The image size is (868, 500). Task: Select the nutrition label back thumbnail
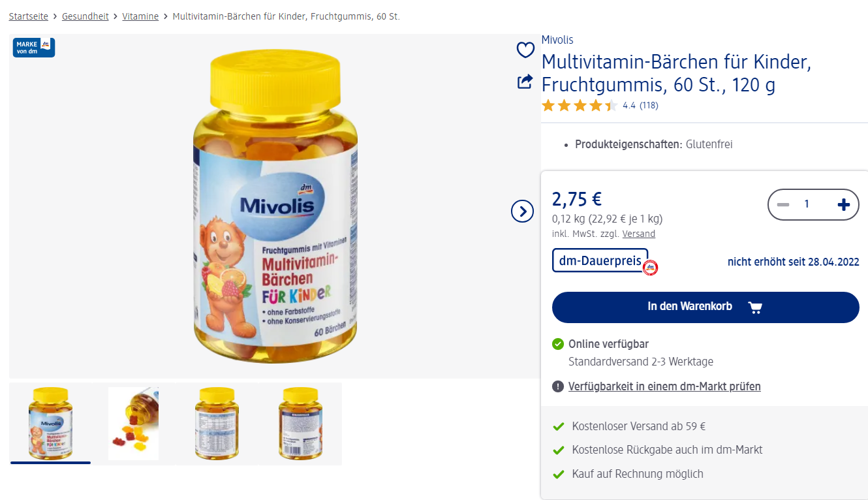point(217,424)
